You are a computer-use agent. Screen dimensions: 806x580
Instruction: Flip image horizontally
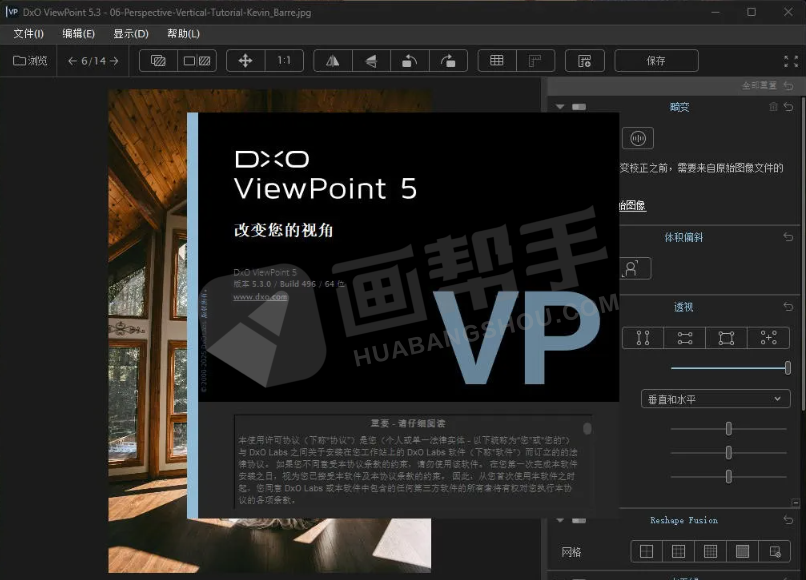click(x=333, y=61)
